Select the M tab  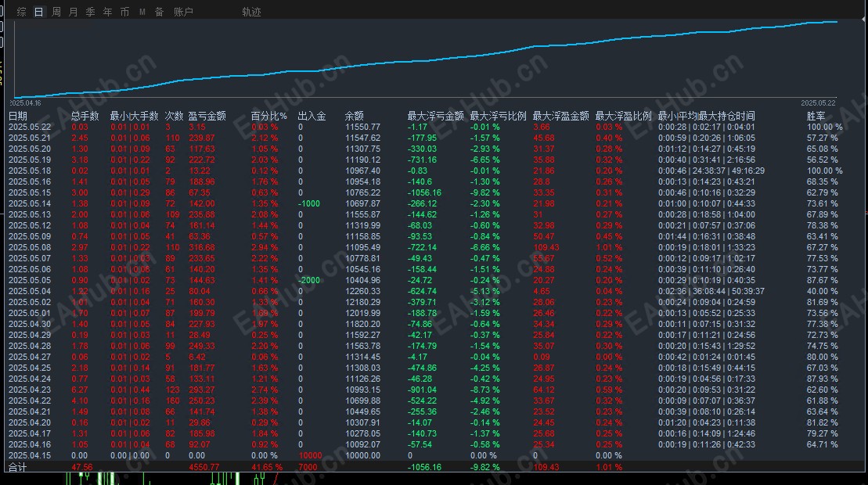pyautogui.click(x=142, y=12)
